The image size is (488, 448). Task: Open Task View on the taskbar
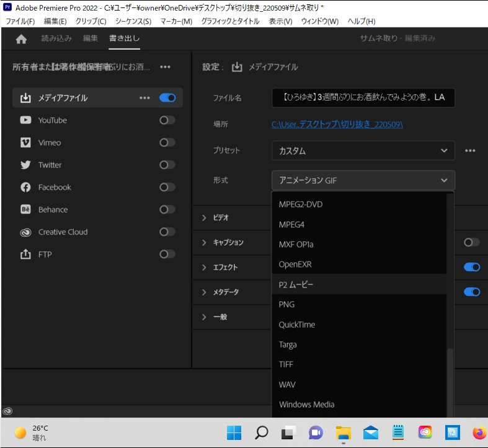point(288,432)
